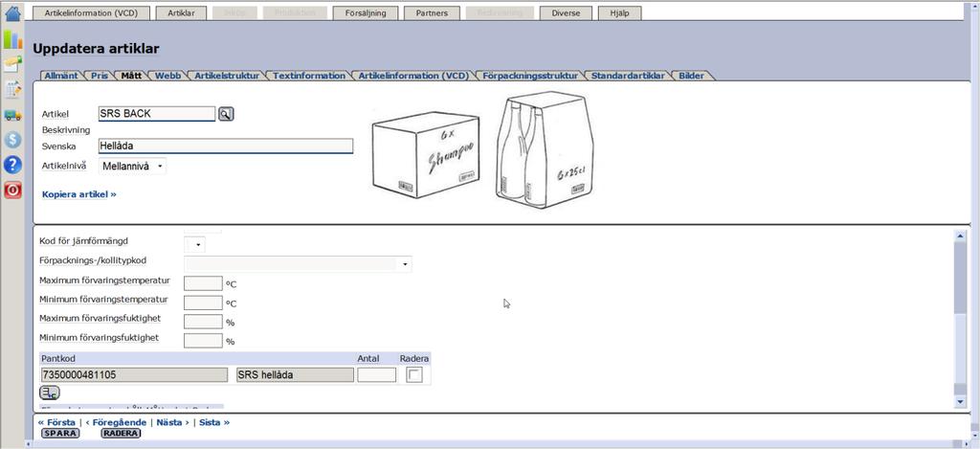Open the Diverse menu

pos(566,13)
